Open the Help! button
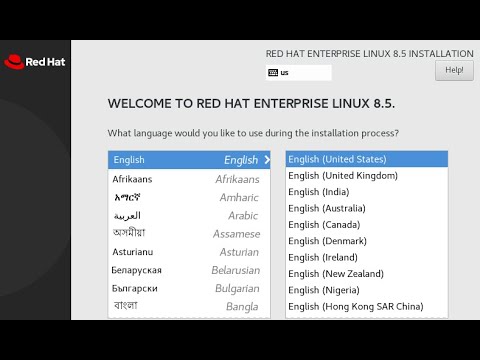The width and height of the screenshot is (480, 360). tap(454, 70)
